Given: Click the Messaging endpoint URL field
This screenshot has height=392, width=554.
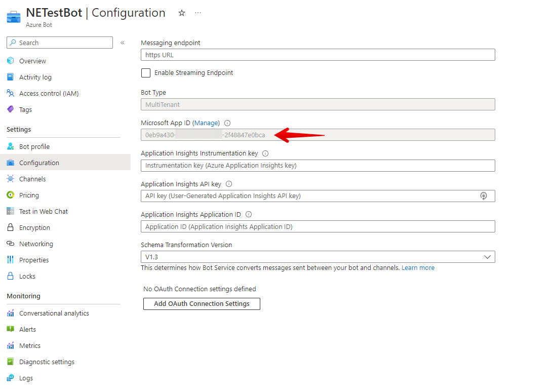Looking at the screenshot, I should click(318, 55).
